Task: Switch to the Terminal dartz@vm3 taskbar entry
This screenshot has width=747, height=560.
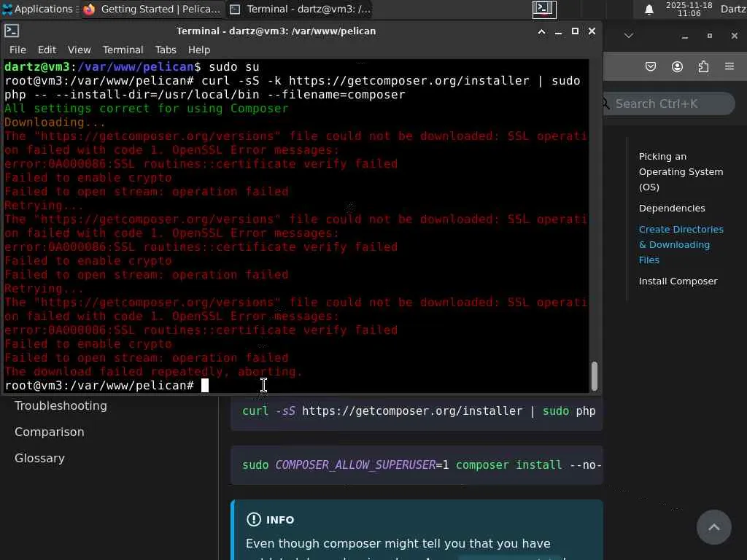Action: pyautogui.click(x=300, y=9)
